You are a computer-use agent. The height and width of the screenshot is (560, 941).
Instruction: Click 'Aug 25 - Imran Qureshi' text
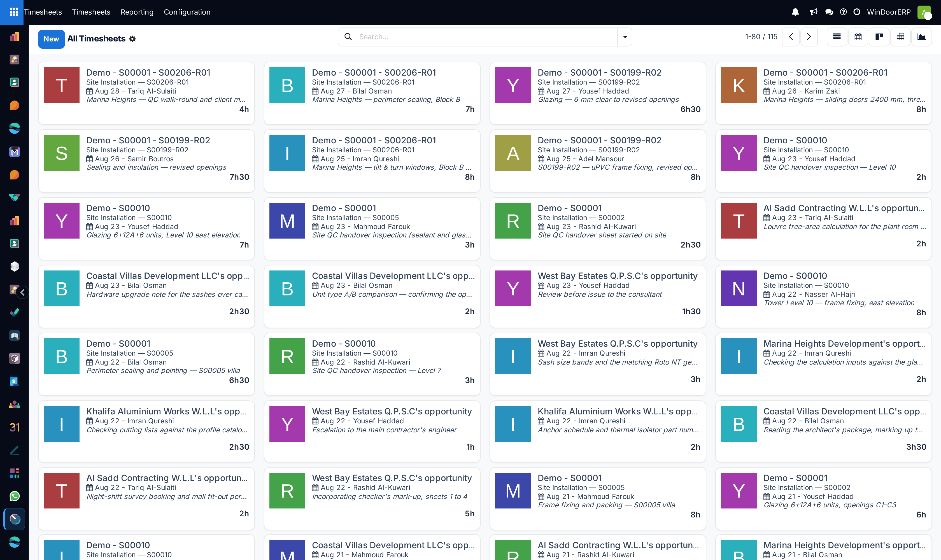pyautogui.click(x=359, y=159)
